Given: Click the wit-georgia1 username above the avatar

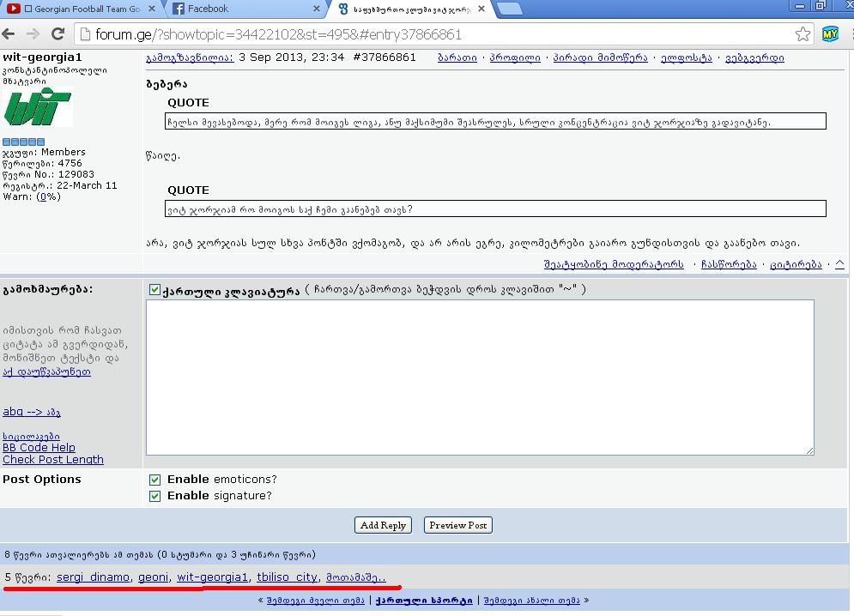Looking at the screenshot, I should click(x=42, y=57).
